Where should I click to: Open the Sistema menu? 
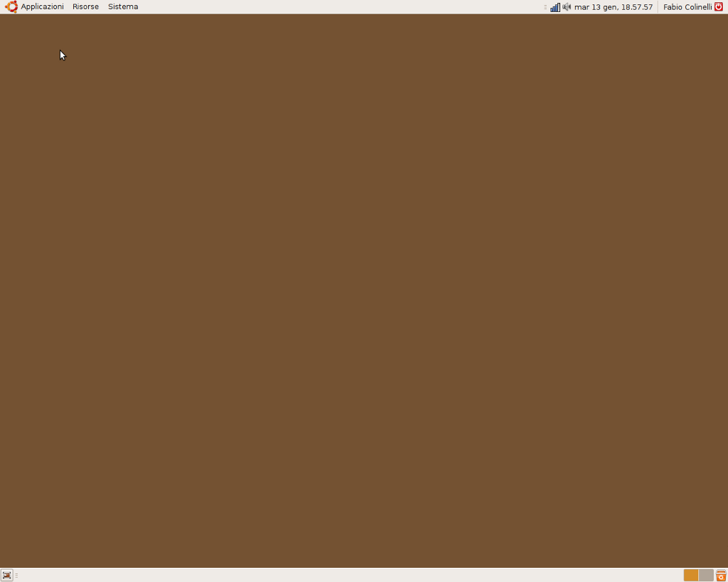pyautogui.click(x=123, y=7)
